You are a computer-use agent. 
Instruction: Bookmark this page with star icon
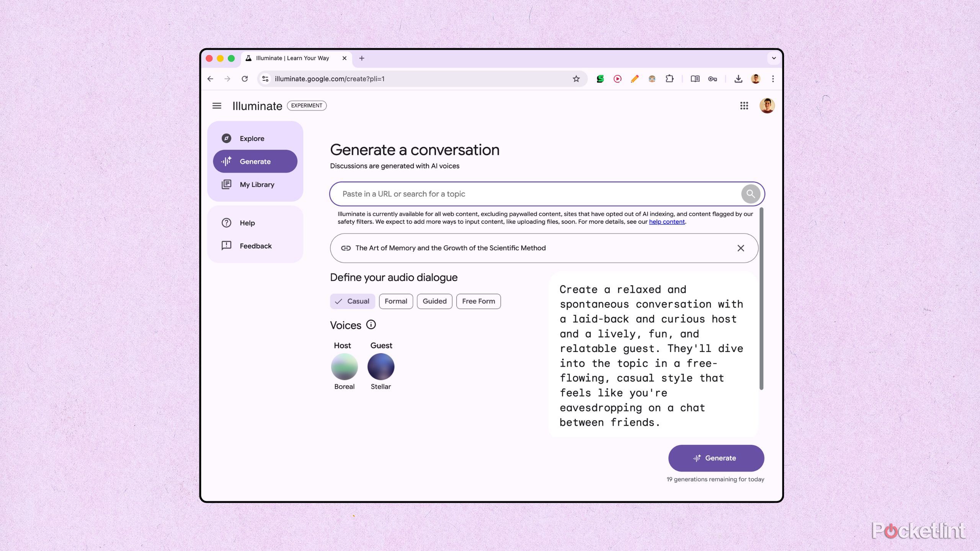(x=576, y=79)
